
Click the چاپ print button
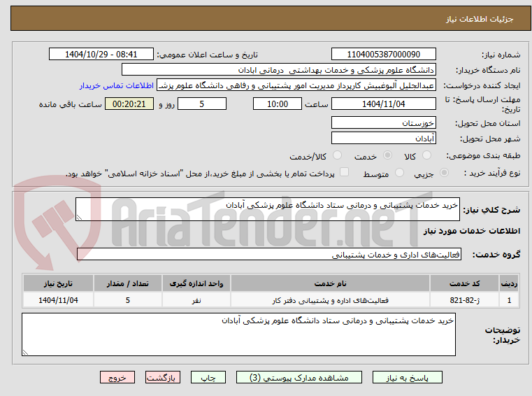click(208, 377)
